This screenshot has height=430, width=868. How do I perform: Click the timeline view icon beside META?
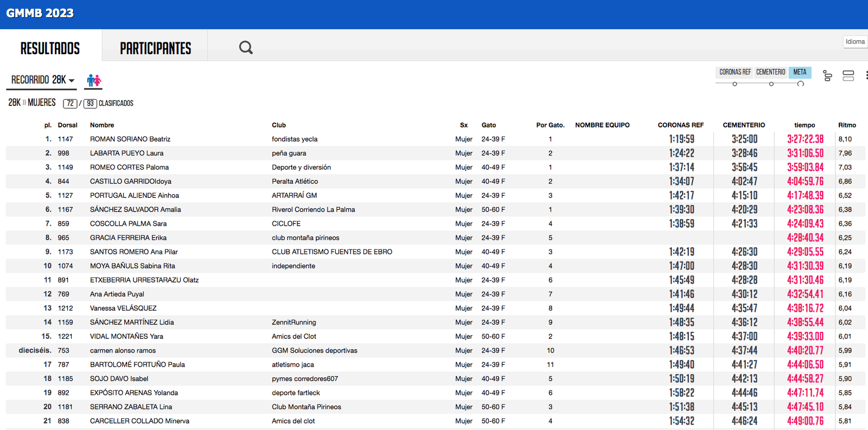(827, 76)
